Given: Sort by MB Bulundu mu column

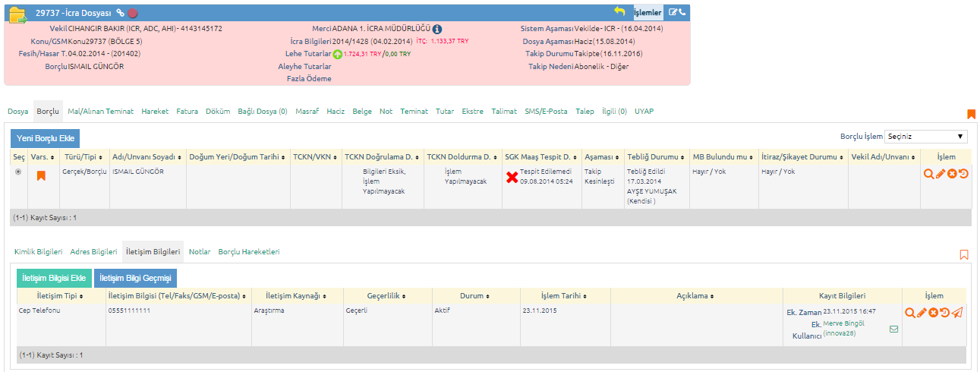Looking at the screenshot, I should point(723,156).
